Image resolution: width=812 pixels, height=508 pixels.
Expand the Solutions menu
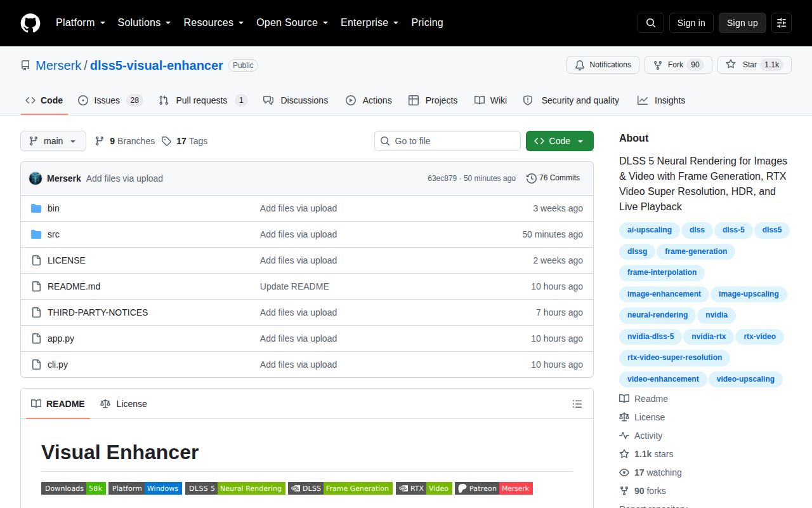pos(144,23)
